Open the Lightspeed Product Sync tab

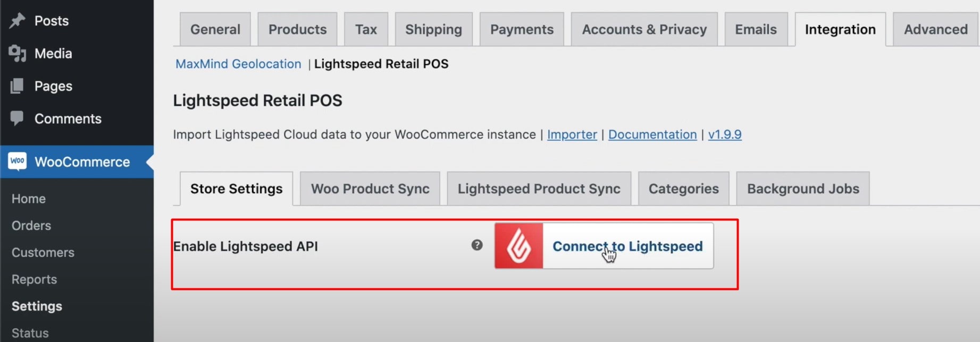[x=539, y=189]
